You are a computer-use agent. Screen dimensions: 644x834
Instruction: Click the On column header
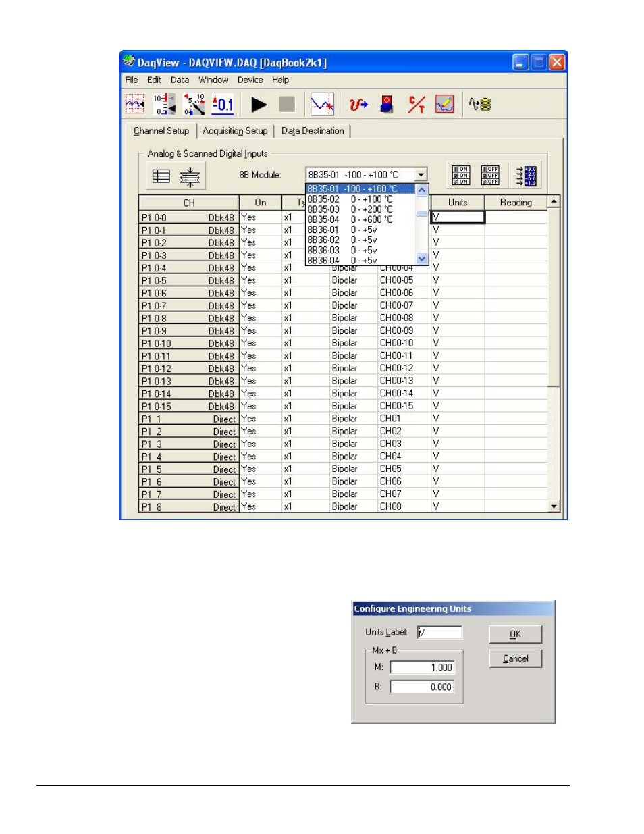(x=261, y=203)
